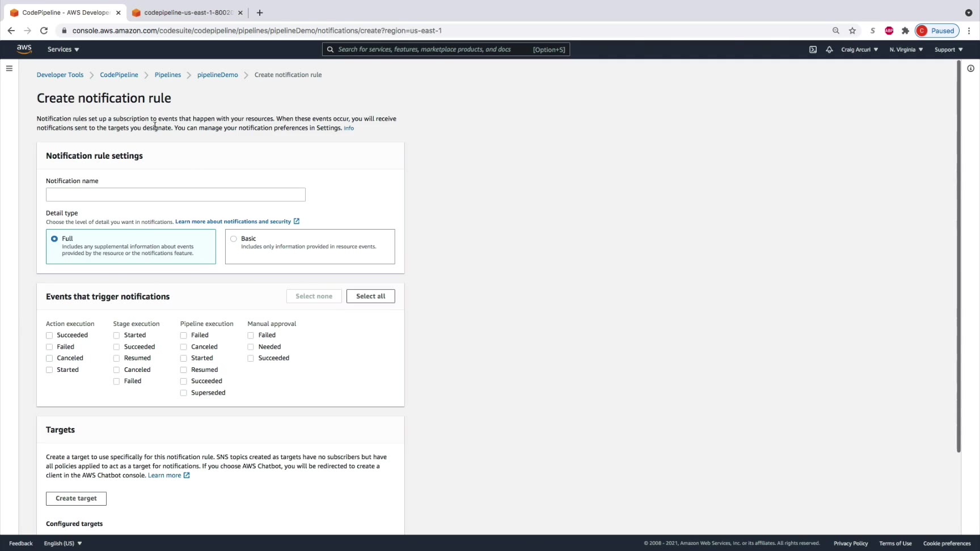Expand the Services dropdown menu

[x=64, y=49]
